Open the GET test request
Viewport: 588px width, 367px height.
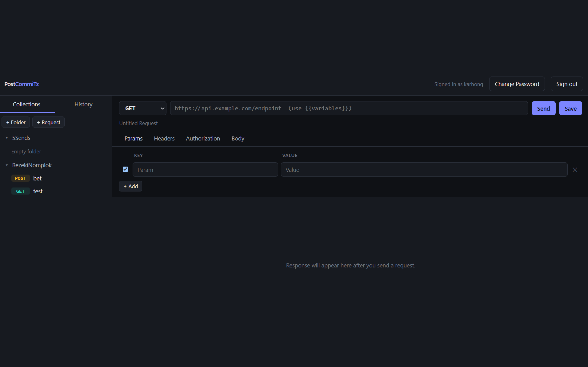click(x=56, y=191)
